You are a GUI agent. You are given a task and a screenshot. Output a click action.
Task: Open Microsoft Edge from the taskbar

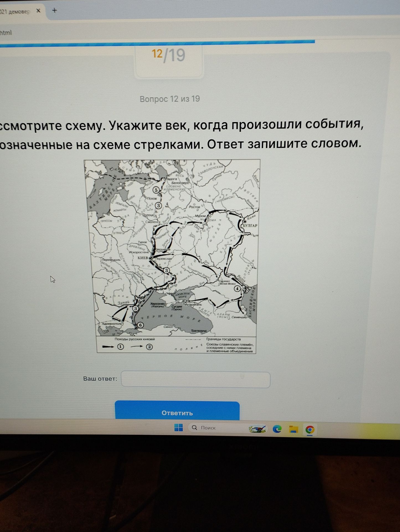pos(277,429)
